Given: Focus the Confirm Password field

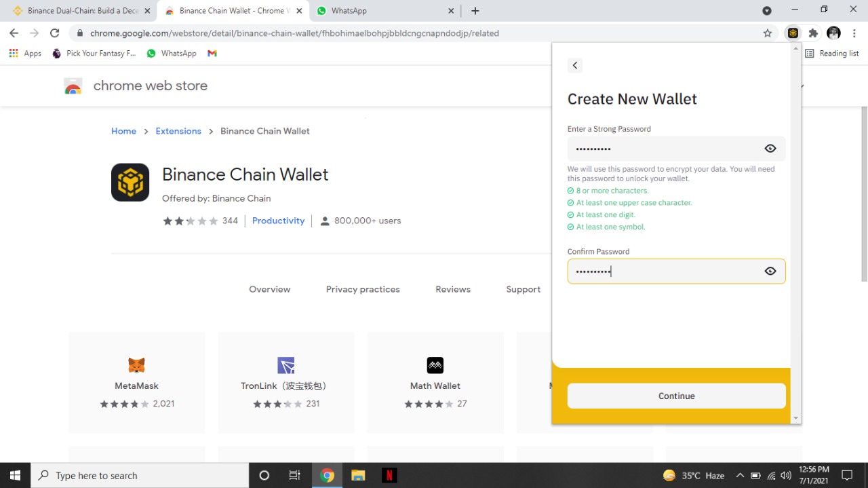Looking at the screenshot, I should (676, 271).
